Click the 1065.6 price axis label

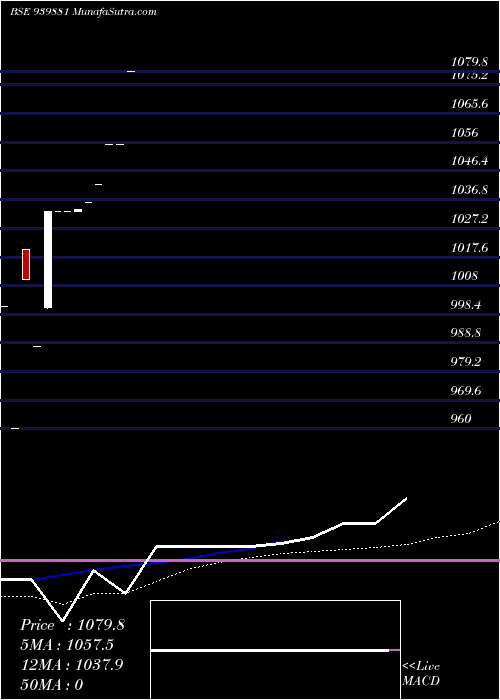click(x=469, y=104)
